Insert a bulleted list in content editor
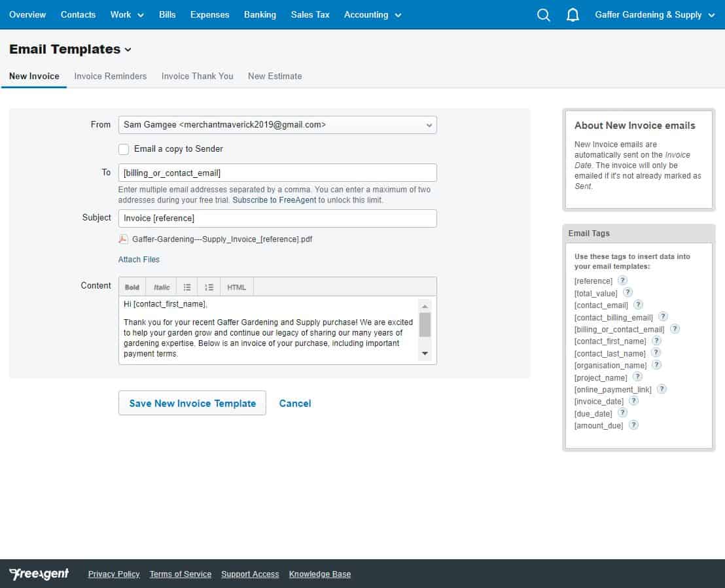725x588 pixels. [187, 287]
